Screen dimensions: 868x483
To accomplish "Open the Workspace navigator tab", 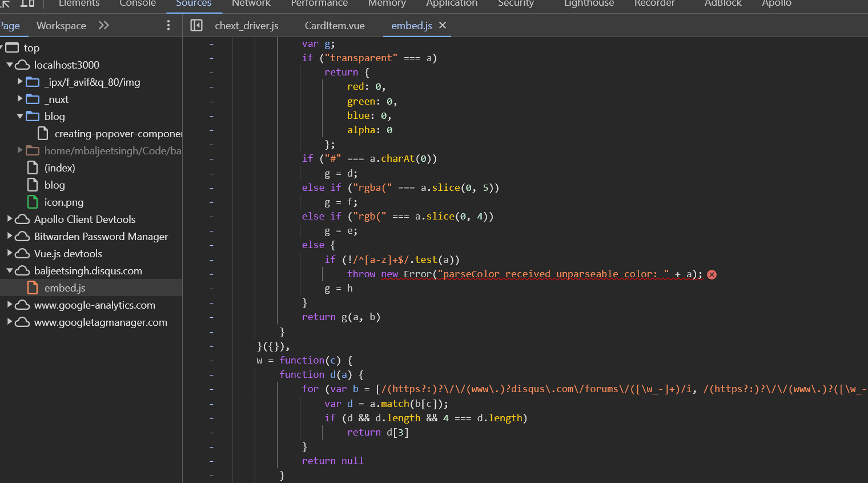I will [61, 26].
